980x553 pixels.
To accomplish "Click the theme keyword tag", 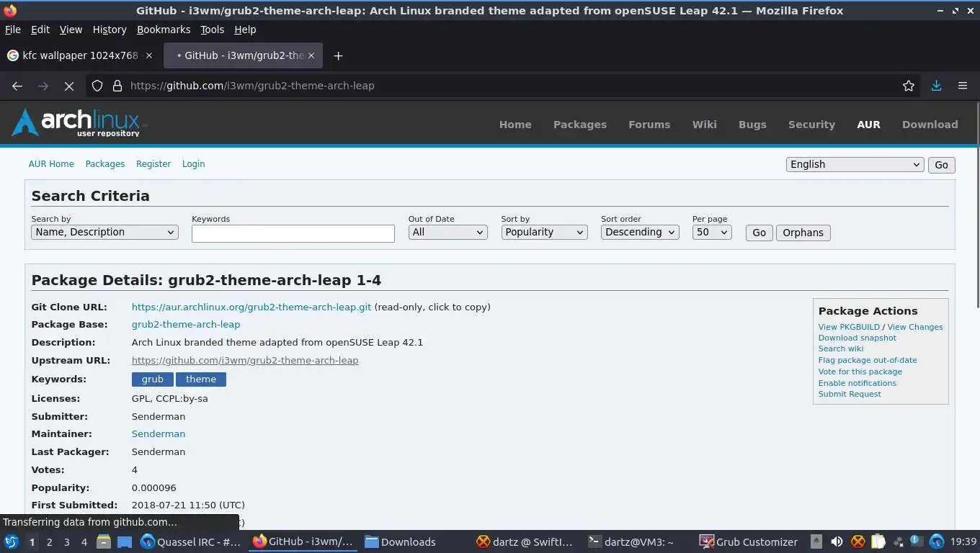I will click(201, 379).
